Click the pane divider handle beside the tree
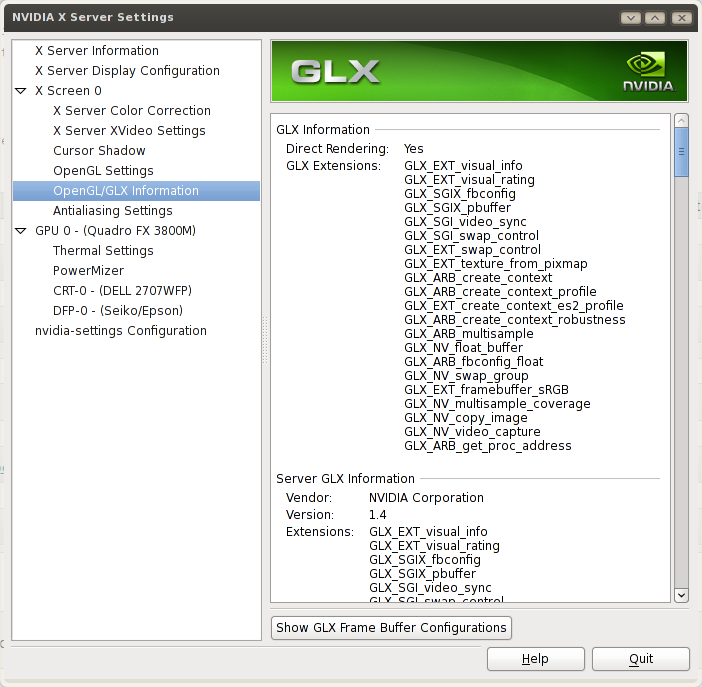 pyautogui.click(x=265, y=340)
